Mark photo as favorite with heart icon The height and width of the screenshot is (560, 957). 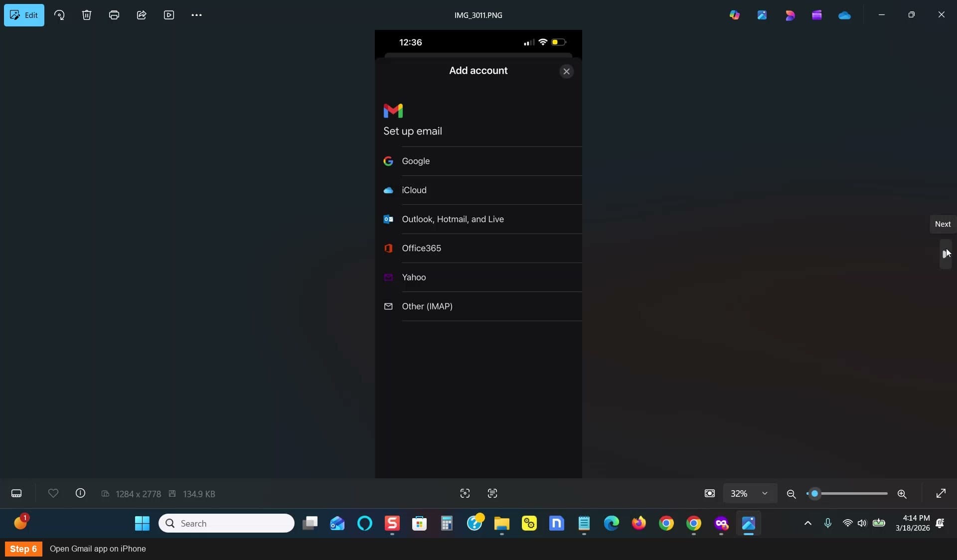click(x=53, y=493)
